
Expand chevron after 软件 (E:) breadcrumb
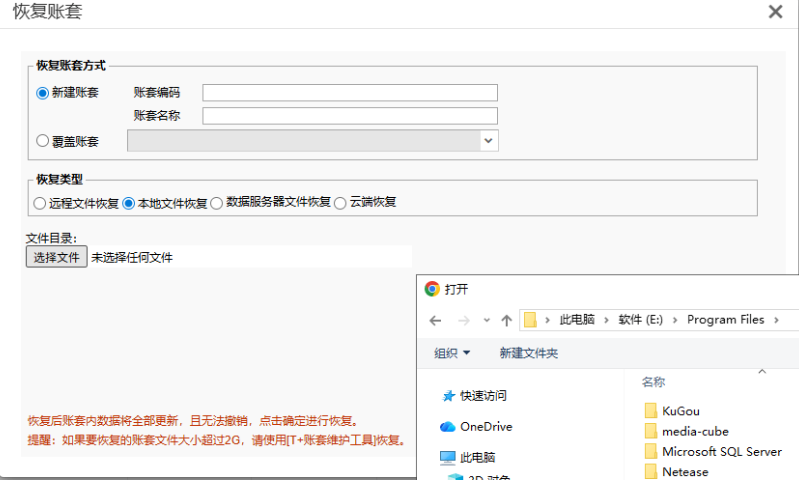(x=675, y=320)
